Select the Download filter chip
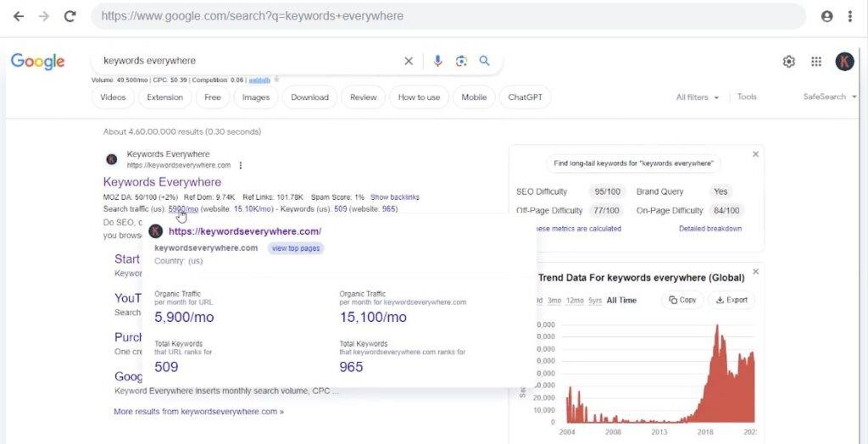868x444 pixels. 310,97
